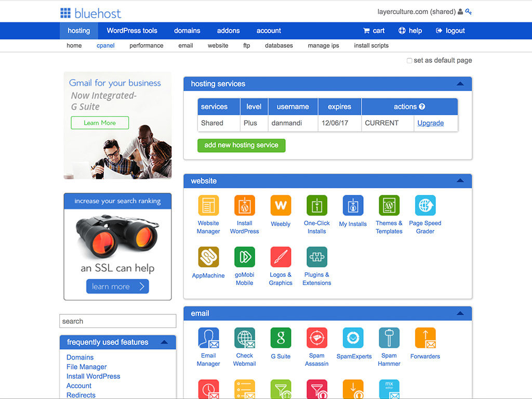Image resolution: width=532 pixels, height=399 pixels.
Task: Click Learn More on Gmail ad
Action: coord(100,123)
